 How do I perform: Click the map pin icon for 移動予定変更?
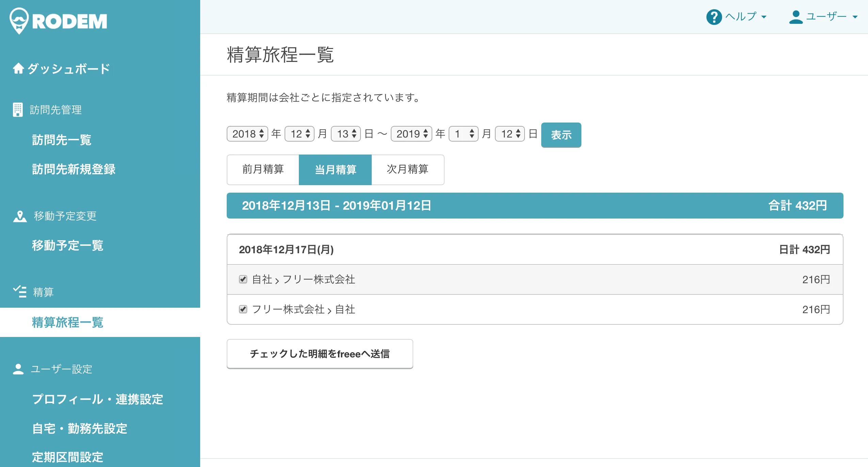point(20,216)
